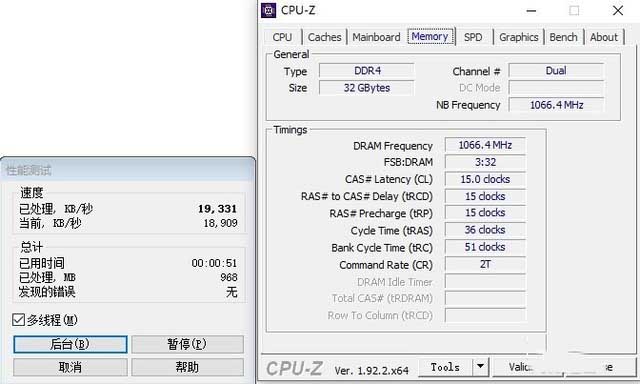The height and width of the screenshot is (384, 640).
Task: Click the 00:00:51 elapsed time value
Action: 214,263
